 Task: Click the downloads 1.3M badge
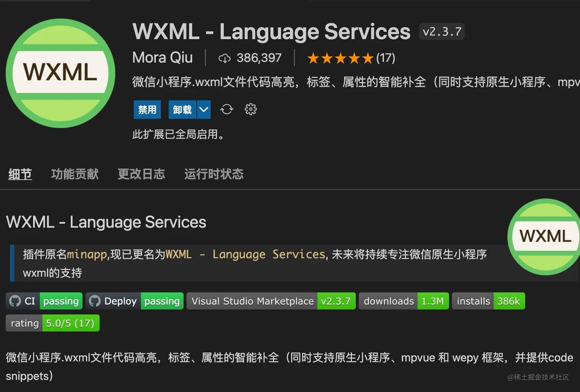tap(404, 301)
